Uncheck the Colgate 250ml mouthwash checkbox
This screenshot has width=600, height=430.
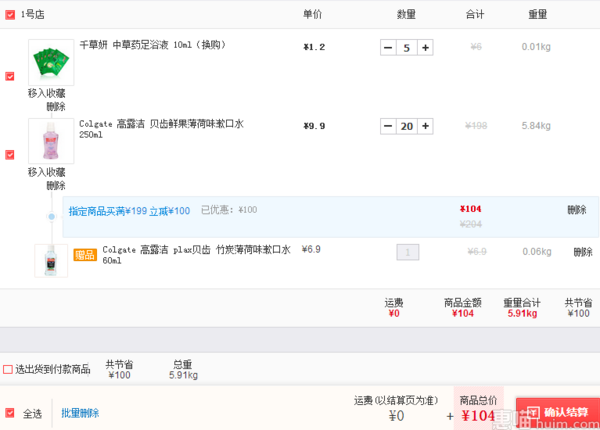10,155
